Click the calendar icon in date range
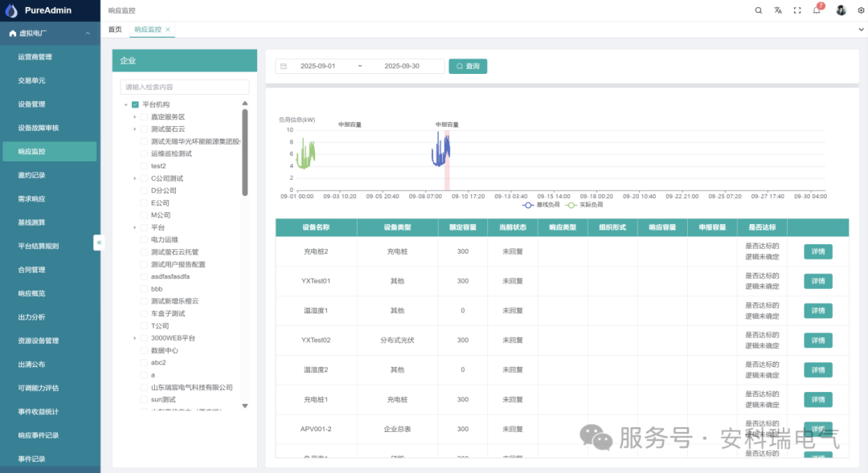 coord(283,67)
